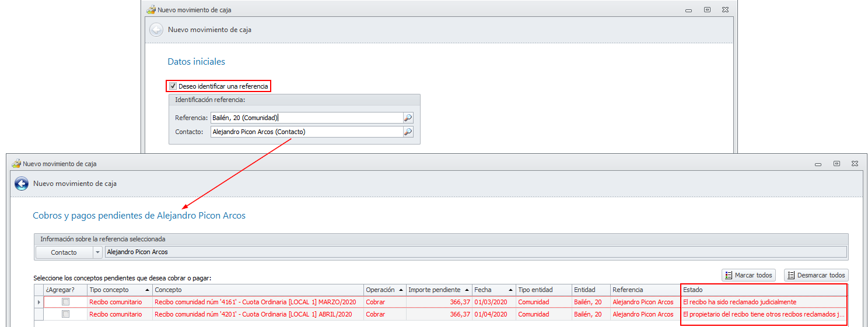Click 'Cobrar' cell in ABRIL/2020 row
The image size is (868, 327).
[385, 314]
